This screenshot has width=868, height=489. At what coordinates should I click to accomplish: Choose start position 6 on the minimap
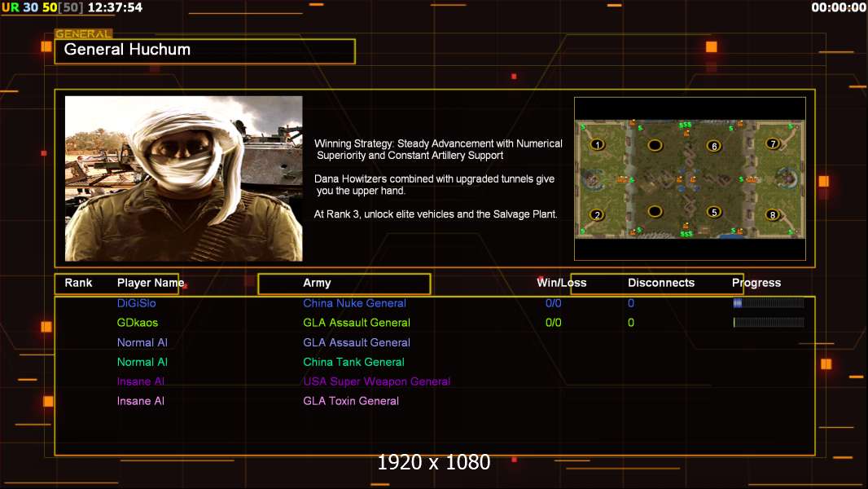714,146
